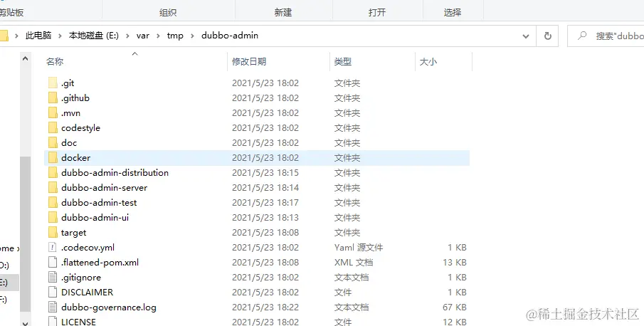Click the 2021/5/23 18:15 date cell
Image resolution: width=644 pixels, height=326 pixels.
pos(265,172)
